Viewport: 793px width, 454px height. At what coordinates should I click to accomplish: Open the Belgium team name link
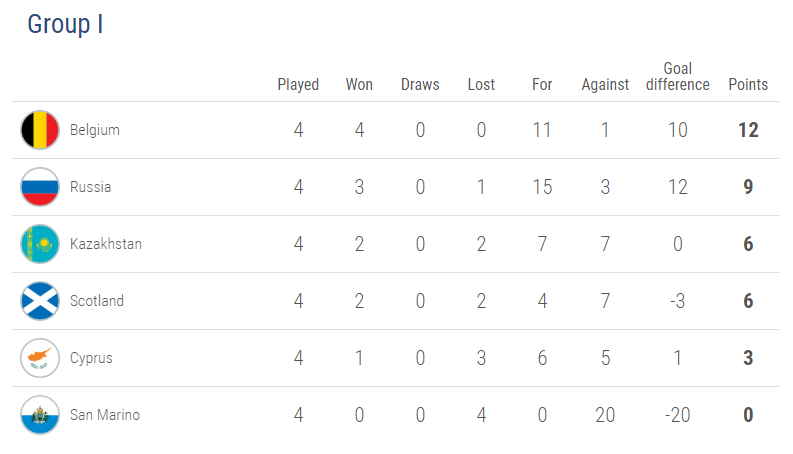(x=95, y=130)
